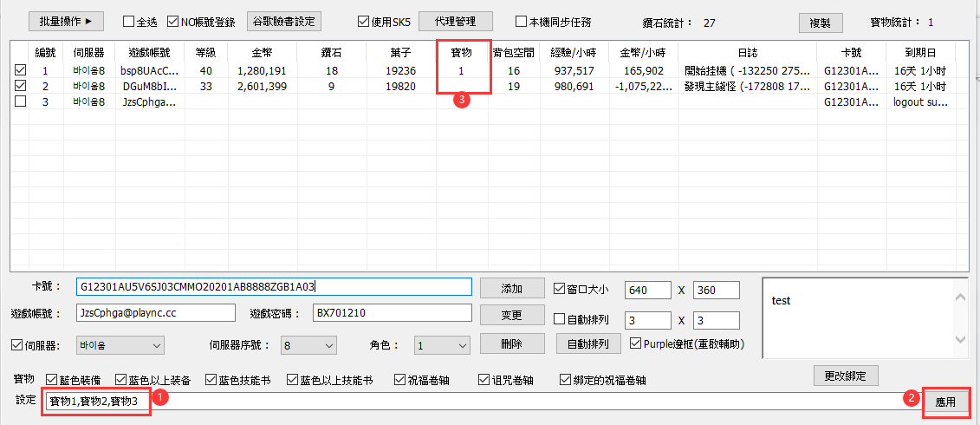Toggle the 全选 select all checkbox
Image resolution: width=980 pixels, height=425 pixels.
(129, 21)
